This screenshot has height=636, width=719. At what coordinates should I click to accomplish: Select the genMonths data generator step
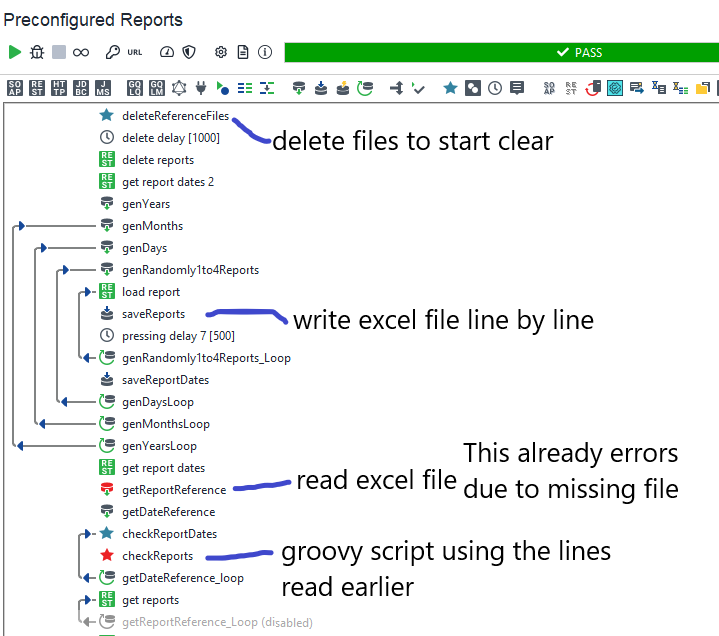tap(152, 226)
